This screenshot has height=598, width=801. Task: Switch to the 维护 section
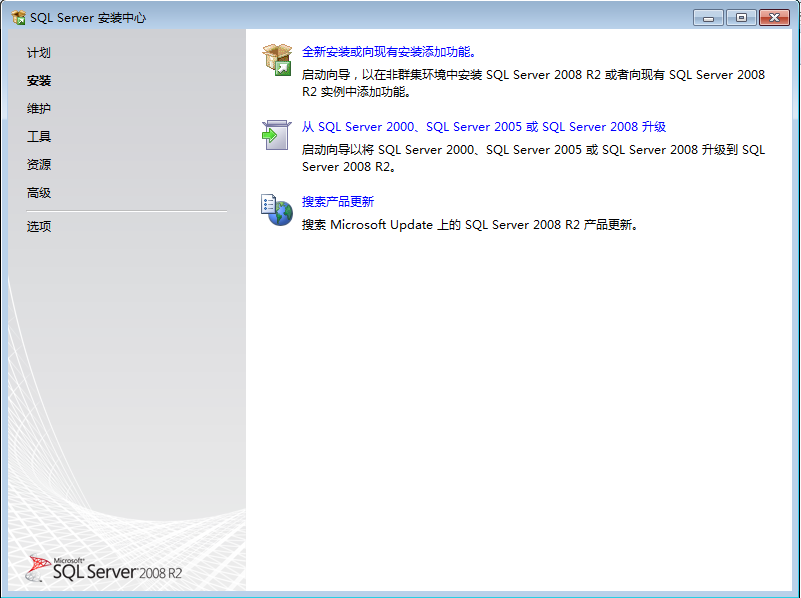(x=39, y=108)
